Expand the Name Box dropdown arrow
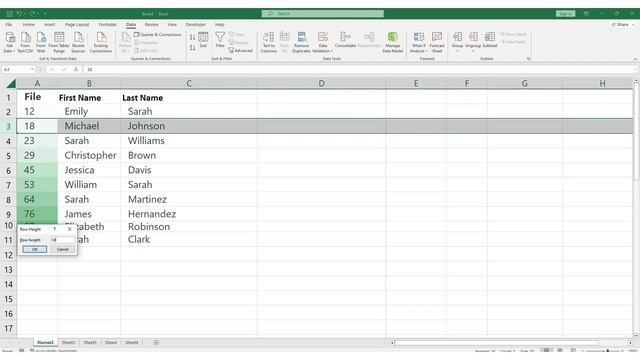 [32, 69]
